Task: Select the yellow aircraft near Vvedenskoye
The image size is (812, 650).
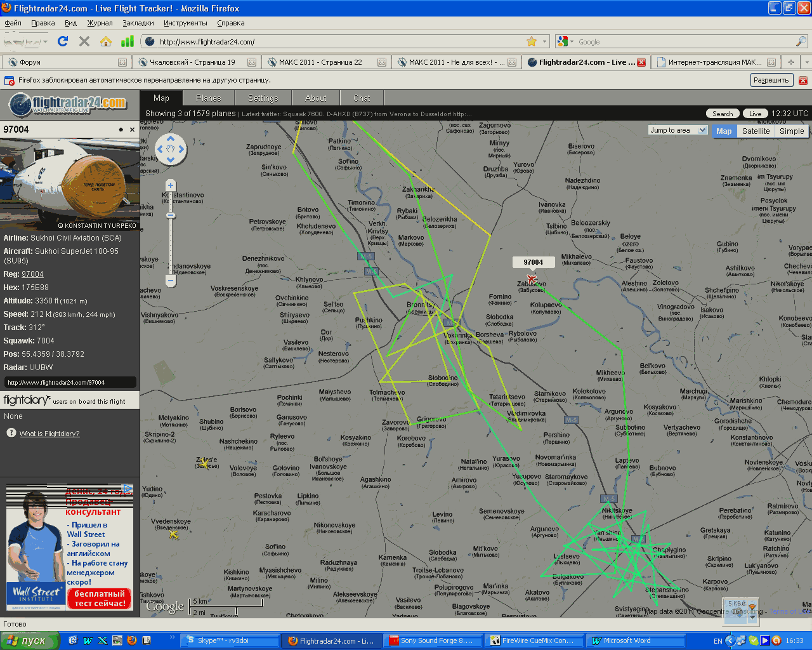Action: (174, 534)
